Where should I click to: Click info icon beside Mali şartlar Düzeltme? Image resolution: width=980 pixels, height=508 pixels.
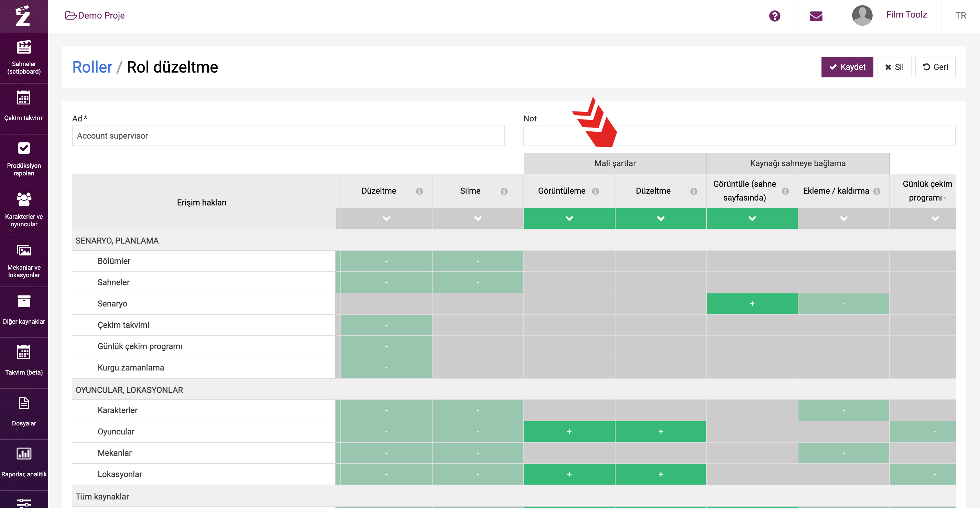pos(694,191)
